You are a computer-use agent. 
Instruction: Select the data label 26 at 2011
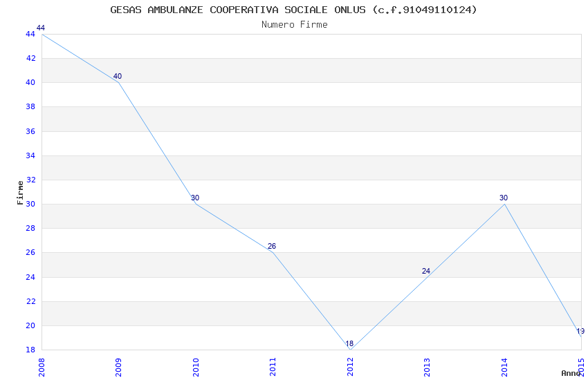coord(271,246)
